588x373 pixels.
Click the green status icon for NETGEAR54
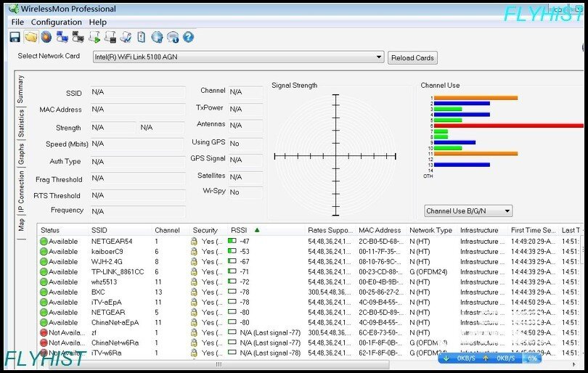44,242
